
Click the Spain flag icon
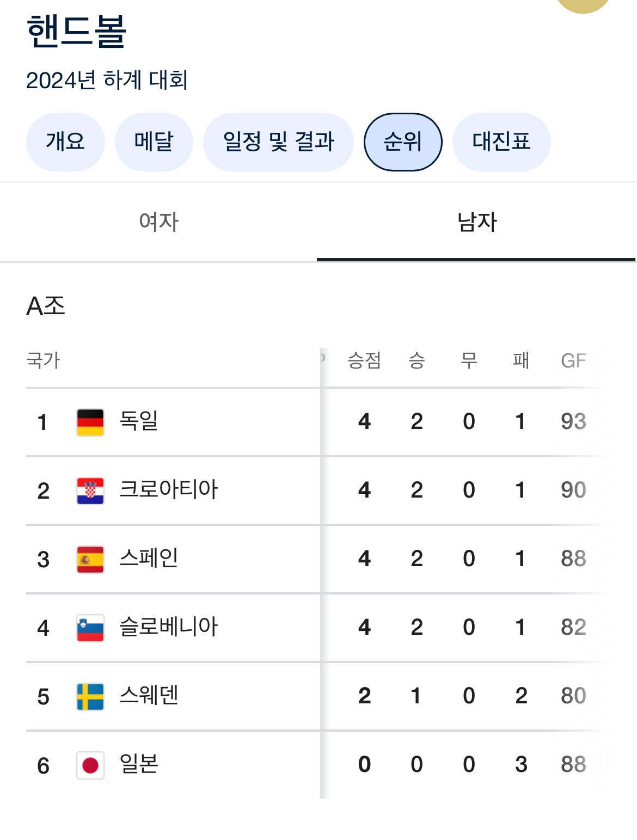point(90,560)
